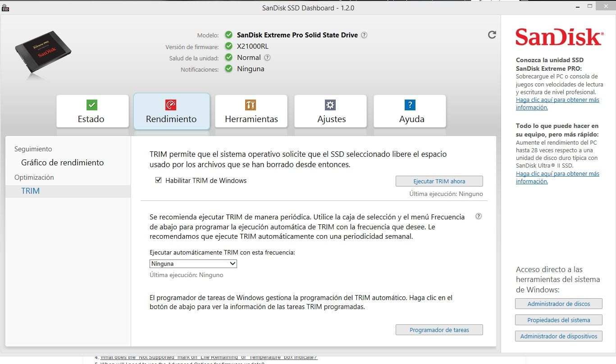Select the Rendimiento tab

tap(172, 111)
